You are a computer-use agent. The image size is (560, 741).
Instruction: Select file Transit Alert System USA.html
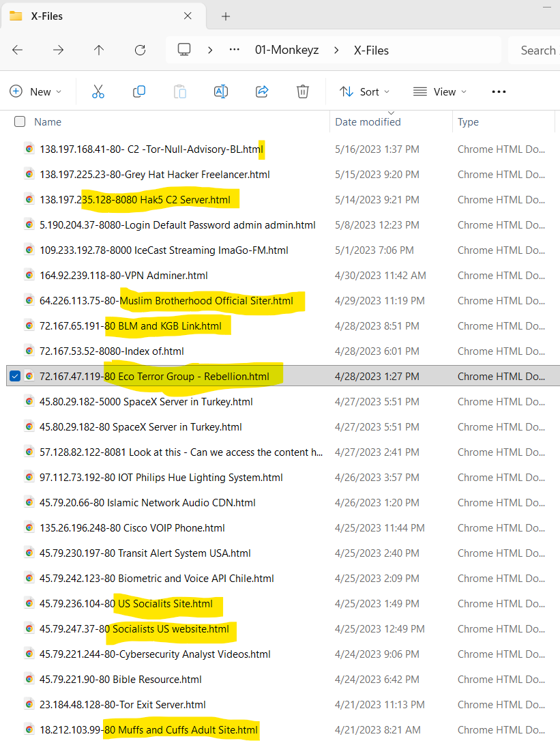point(145,553)
